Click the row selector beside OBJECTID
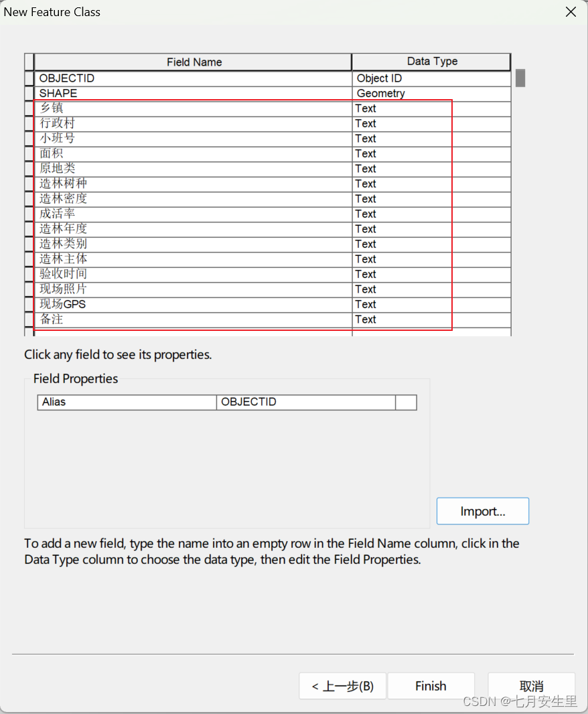588x714 pixels. [x=29, y=78]
